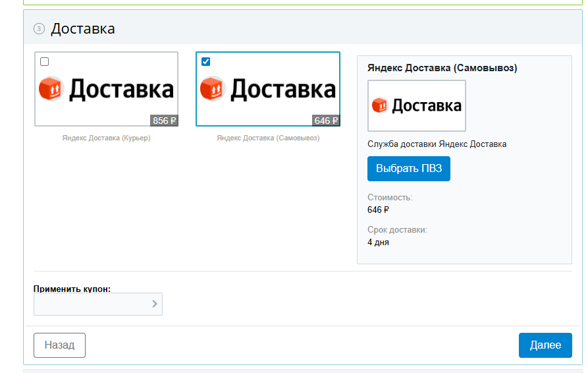Viewport: 588px width, 373px height.
Task: Select the Курьер delivery card for 856 ₽
Action: (106, 89)
